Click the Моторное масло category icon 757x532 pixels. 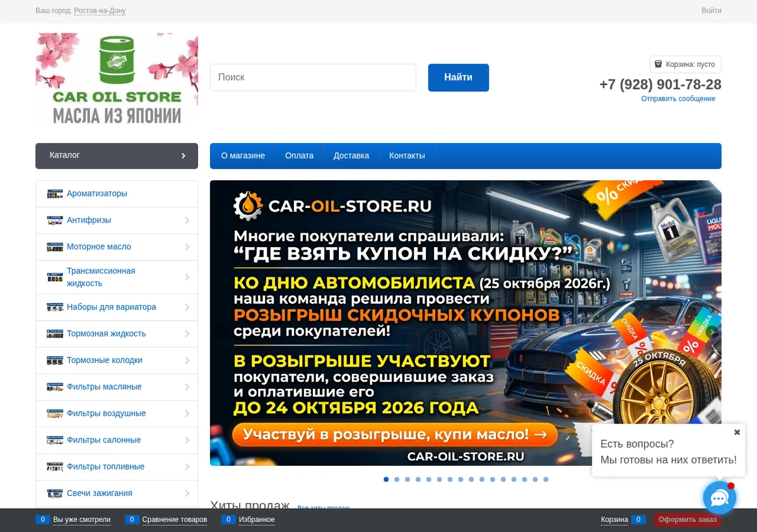click(55, 247)
